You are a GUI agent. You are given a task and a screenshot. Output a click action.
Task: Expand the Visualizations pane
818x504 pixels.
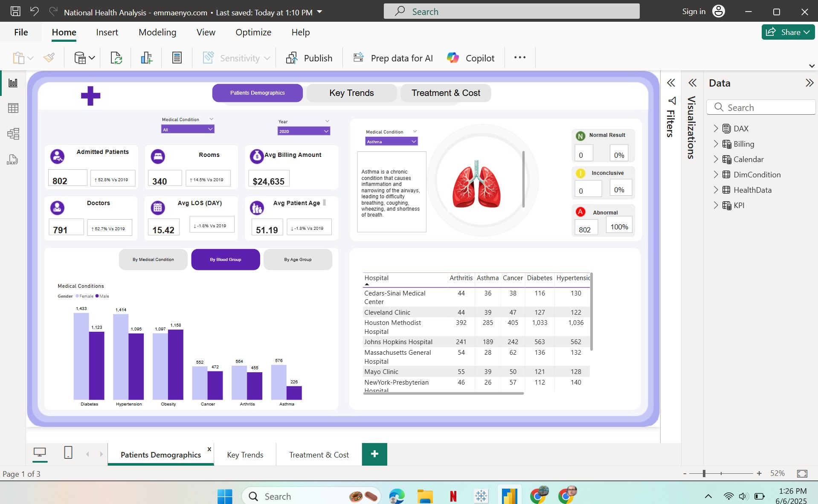[x=693, y=83]
